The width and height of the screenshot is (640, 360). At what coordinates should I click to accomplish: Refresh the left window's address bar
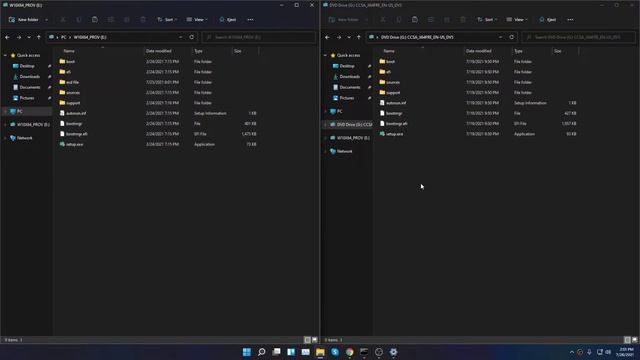click(x=191, y=37)
